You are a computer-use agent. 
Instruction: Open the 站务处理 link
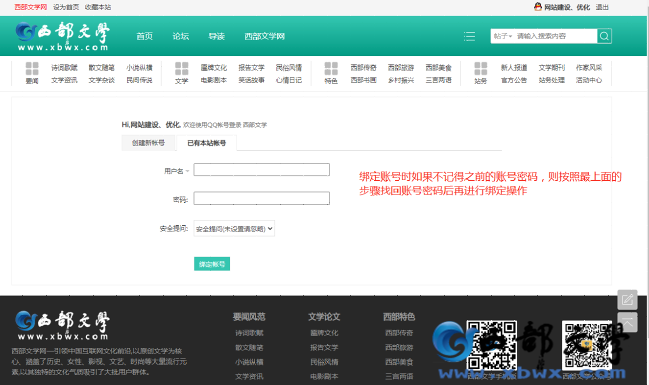pyautogui.click(x=551, y=80)
